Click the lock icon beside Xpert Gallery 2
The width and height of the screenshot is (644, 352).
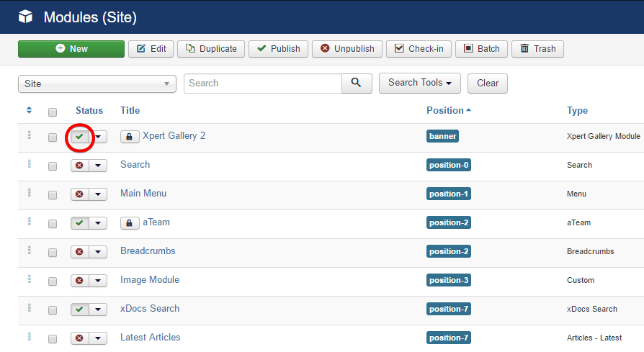pyautogui.click(x=130, y=137)
